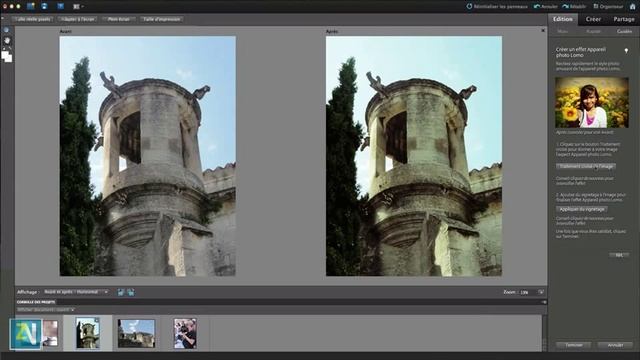Open the Affichage view mode dropdown
This screenshot has height=360, width=640.
pos(76,292)
